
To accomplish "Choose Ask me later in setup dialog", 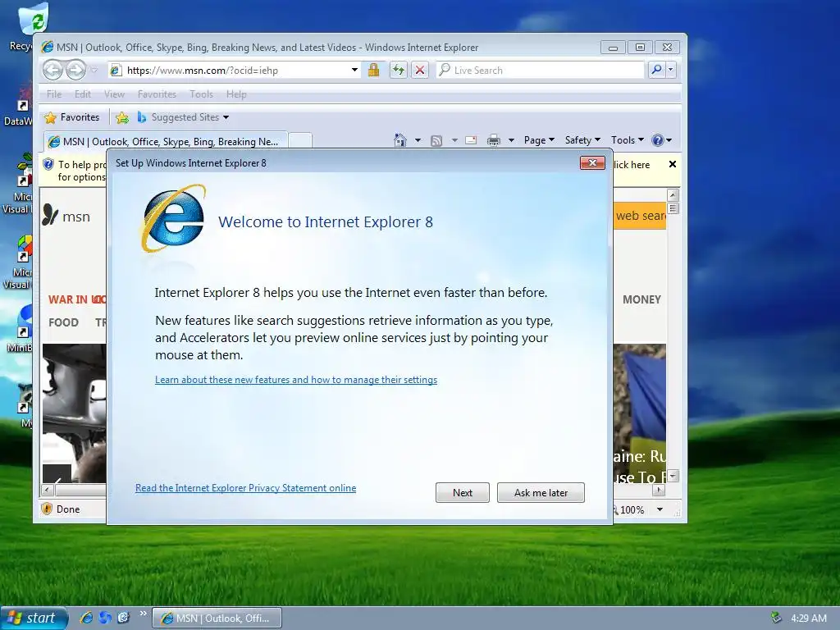I will pyautogui.click(x=541, y=492).
